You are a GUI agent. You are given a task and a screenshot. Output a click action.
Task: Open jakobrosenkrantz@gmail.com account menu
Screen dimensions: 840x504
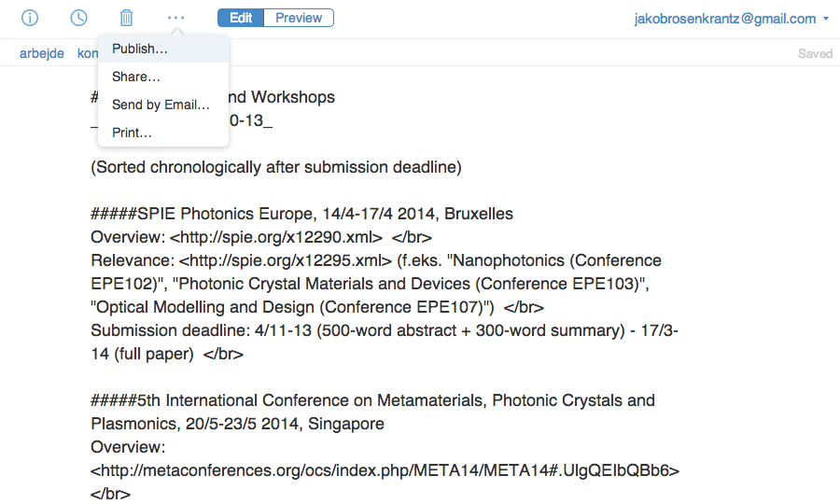pos(725,19)
